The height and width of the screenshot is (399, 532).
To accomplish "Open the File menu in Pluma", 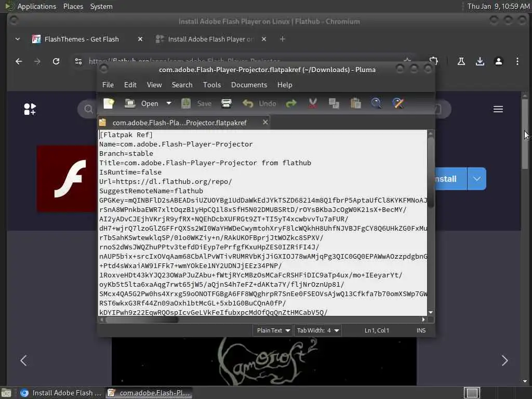I will pos(108,85).
